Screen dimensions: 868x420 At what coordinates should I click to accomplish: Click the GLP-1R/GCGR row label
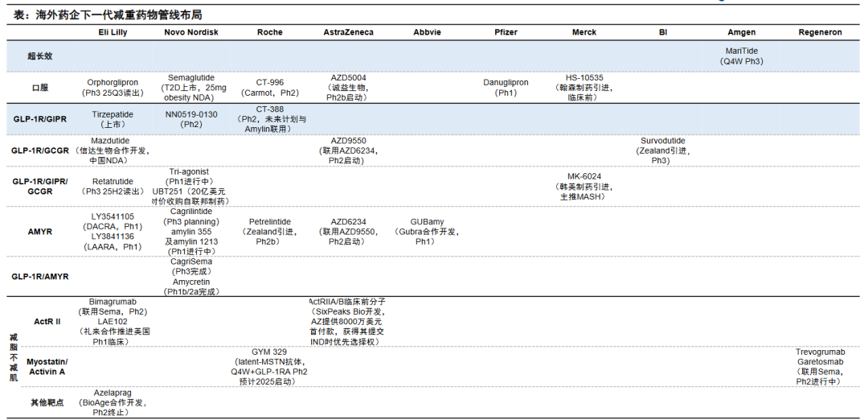coord(40,150)
